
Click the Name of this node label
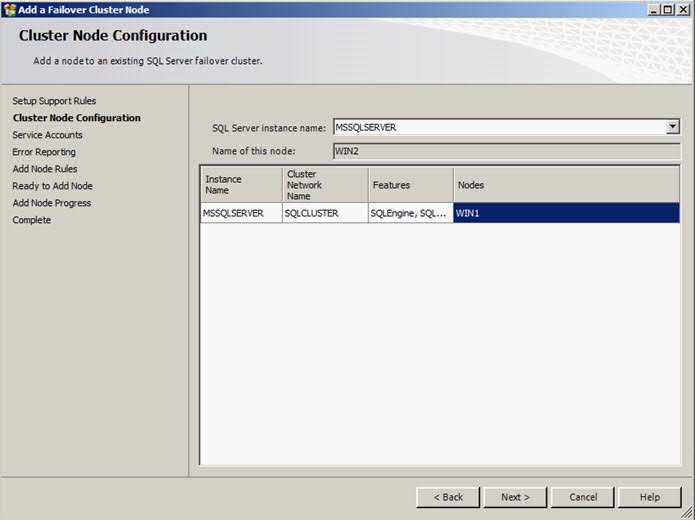pos(254,151)
